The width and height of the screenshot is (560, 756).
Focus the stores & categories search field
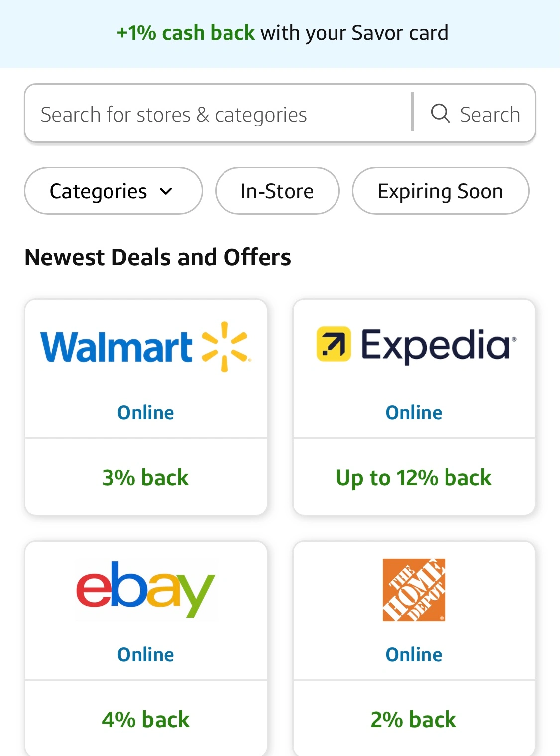coord(219,114)
